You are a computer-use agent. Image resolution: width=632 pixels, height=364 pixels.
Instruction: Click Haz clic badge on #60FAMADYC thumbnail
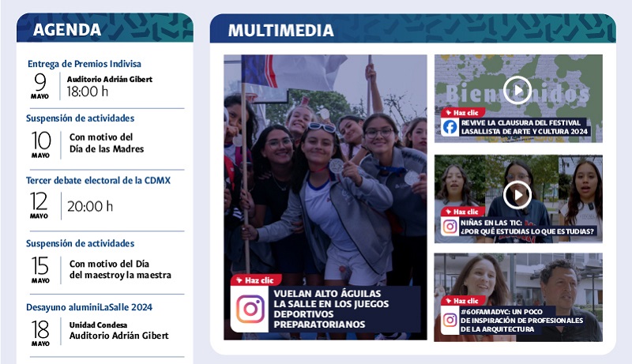462,301
